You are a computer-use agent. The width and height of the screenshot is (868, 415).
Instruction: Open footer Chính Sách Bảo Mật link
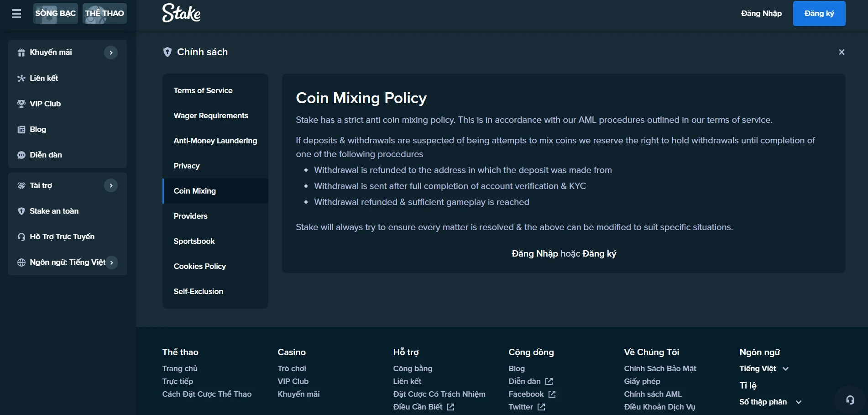[660, 368]
